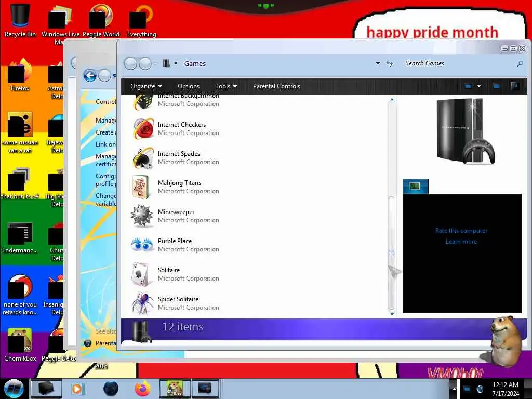Viewport: 532px width, 399px height.
Task: Click the view mode button in Games toolbar
Action: 468,86
